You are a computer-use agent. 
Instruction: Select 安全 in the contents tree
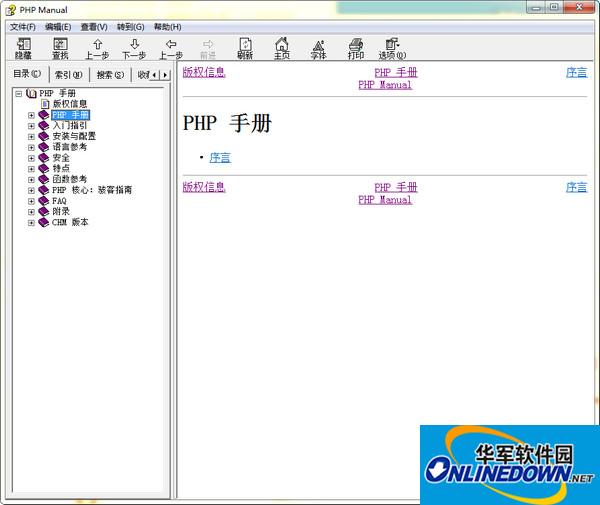point(61,158)
